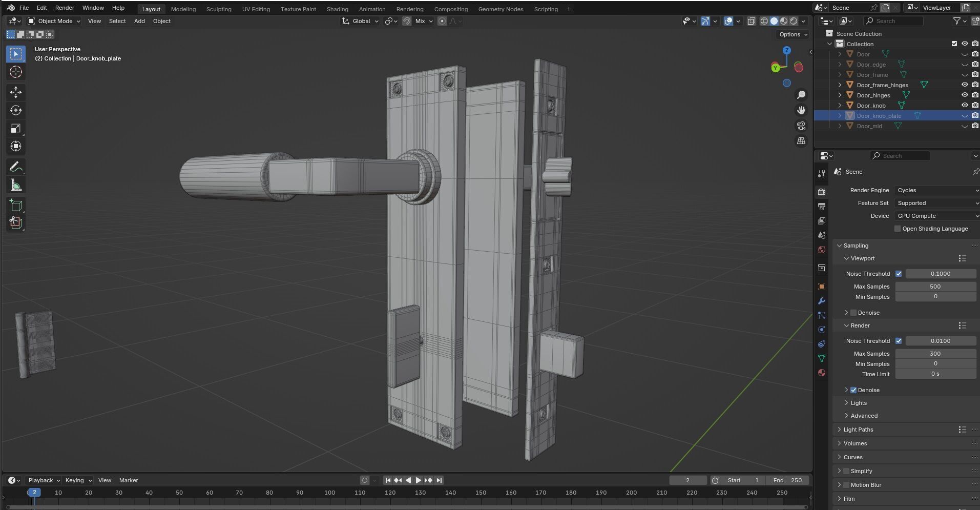Open the Object properties tab

click(x=822, y=287)
